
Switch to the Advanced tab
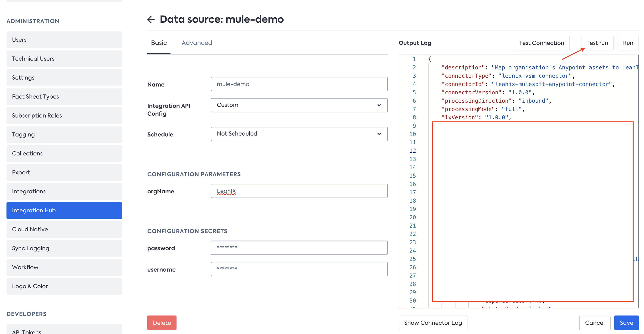(x=196, y=43)
